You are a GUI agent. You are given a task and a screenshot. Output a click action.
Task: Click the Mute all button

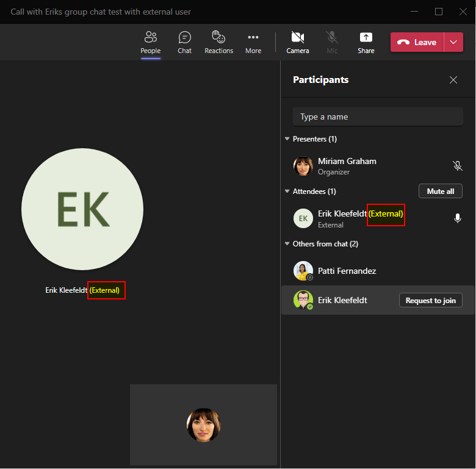(440, 192)
